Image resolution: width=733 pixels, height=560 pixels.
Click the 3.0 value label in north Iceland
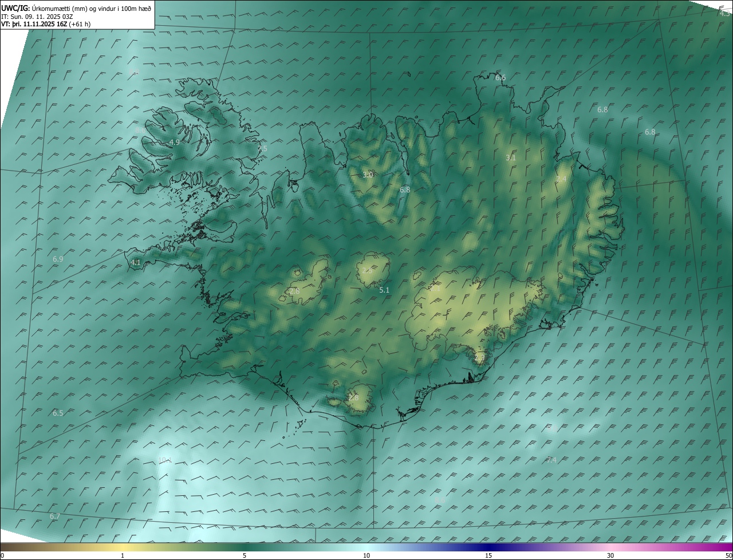coord(368,175)
